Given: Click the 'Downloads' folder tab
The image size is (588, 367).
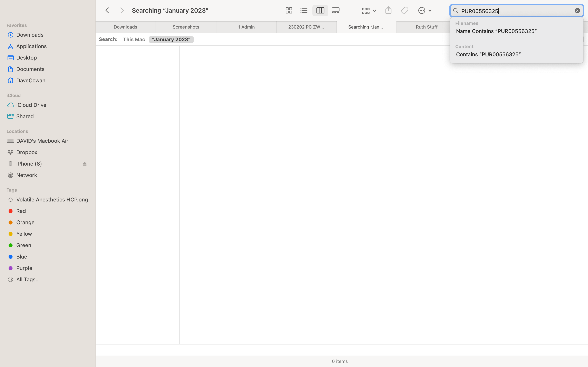Looking at the screenshot, I should click(125, 27).
